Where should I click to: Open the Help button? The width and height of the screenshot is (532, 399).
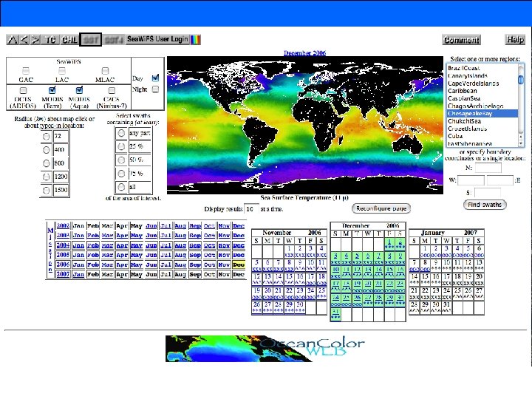click(515, 40)
